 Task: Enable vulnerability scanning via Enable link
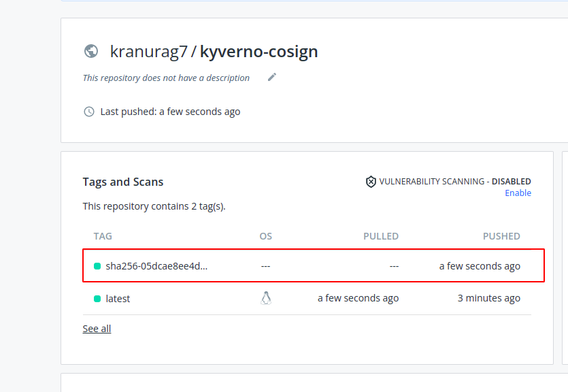coord(518,193)
